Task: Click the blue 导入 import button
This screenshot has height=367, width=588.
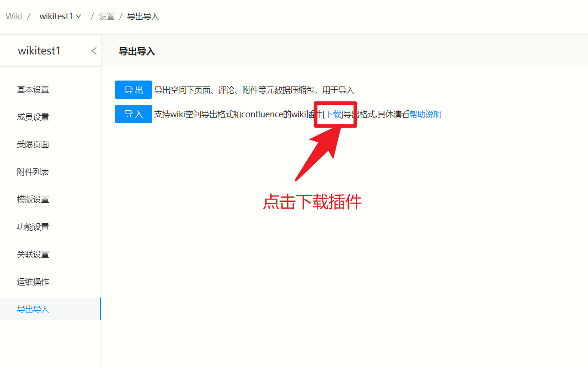Action: (x=133, y=113)
